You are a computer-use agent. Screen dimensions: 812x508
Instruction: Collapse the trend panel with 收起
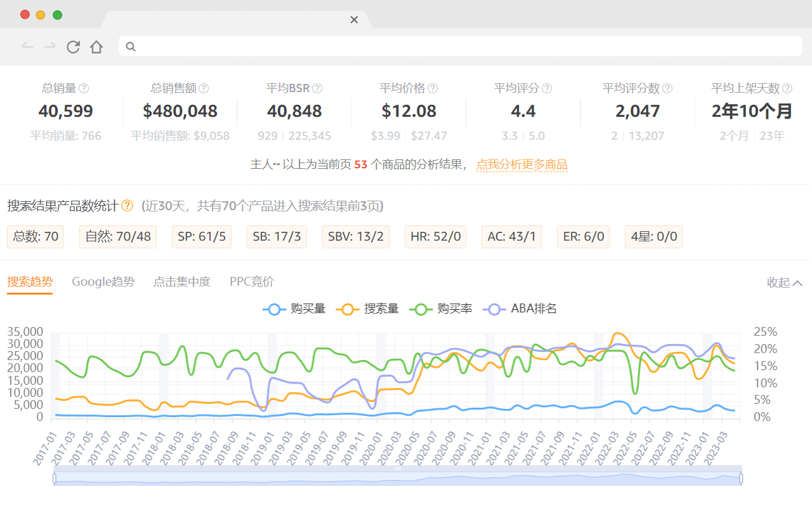785,283
